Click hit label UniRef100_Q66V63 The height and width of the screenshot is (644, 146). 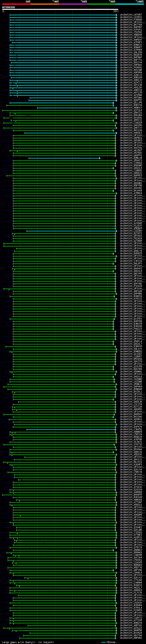131,268
